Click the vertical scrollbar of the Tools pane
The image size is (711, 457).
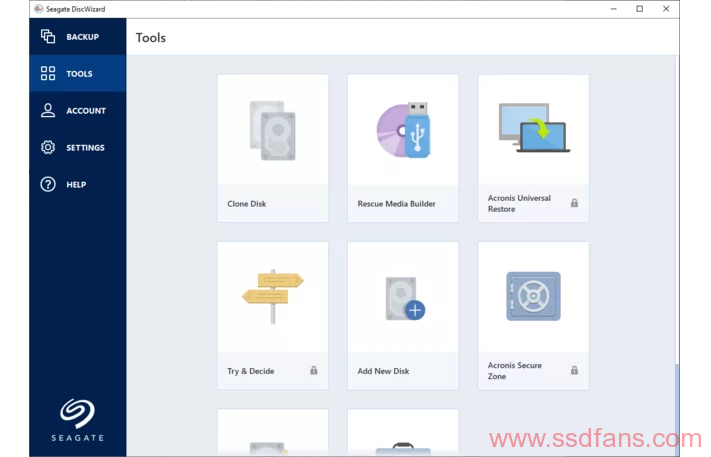[677, 409]
